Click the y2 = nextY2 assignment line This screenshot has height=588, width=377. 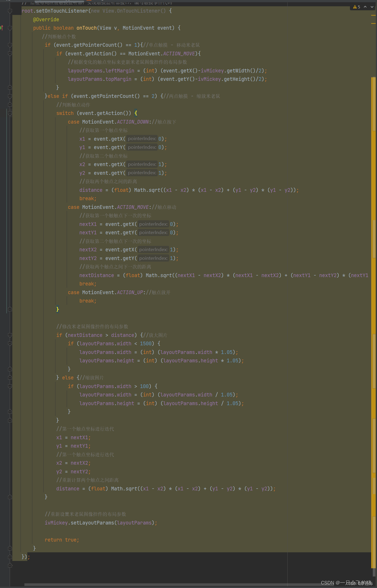tap(74, 472)
